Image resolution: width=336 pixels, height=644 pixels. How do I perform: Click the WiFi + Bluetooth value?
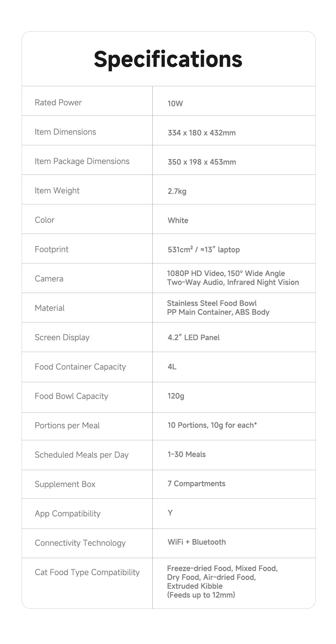coord(197,542)
